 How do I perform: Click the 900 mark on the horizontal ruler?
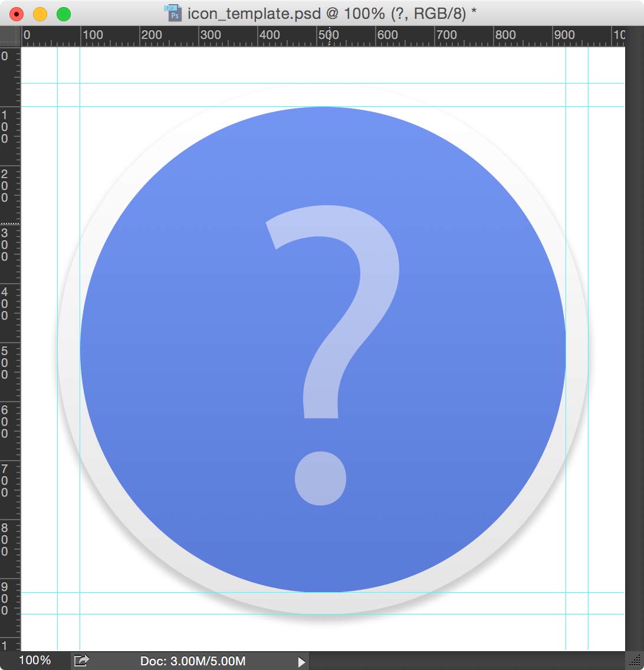[564, 35]
